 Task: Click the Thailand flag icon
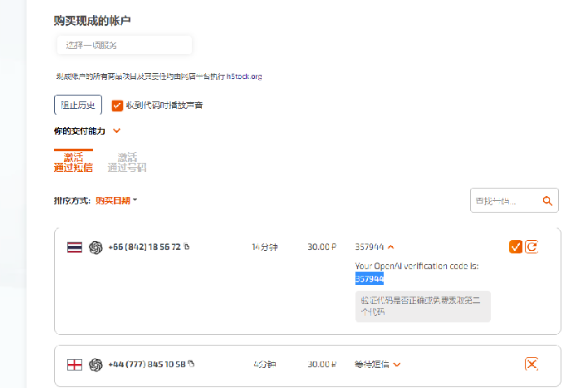coord(75,247)
